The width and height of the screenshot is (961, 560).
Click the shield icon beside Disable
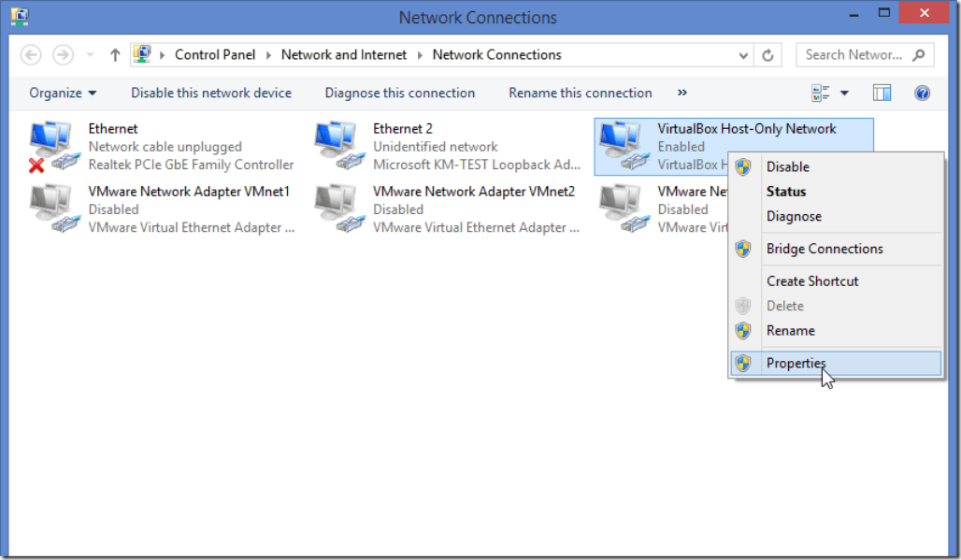coord(743,166)
